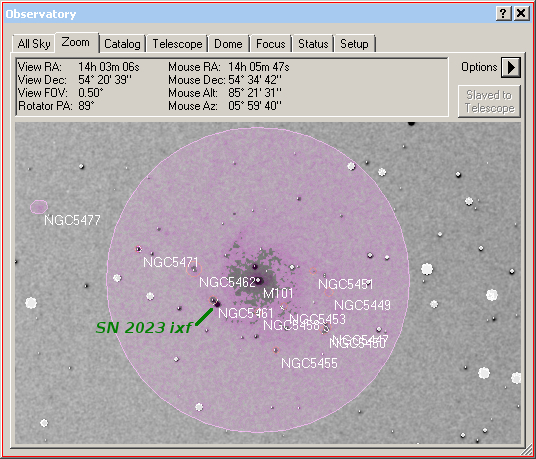Select the NGC5477 galaxy outline marker
This screenshot has height=459, width=536.
pos(39,207)
